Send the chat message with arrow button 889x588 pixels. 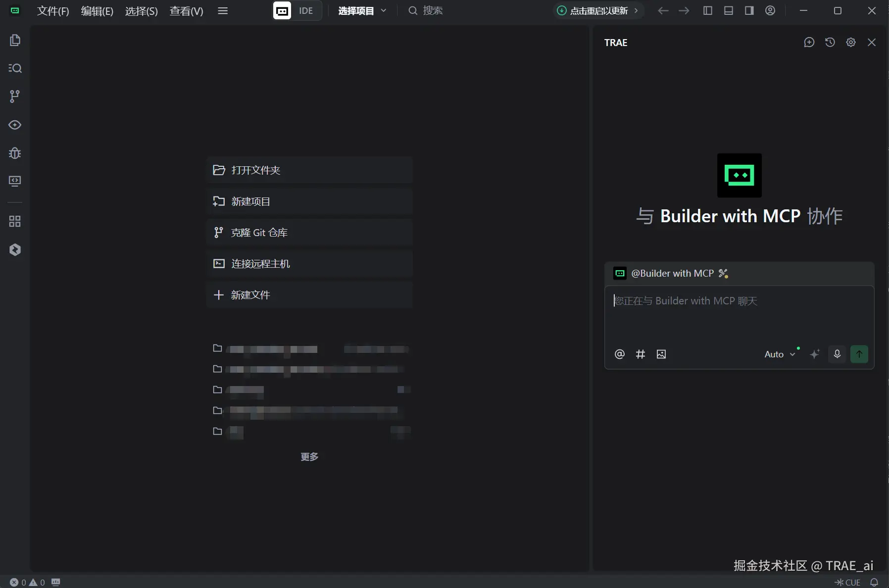[859, 354]
